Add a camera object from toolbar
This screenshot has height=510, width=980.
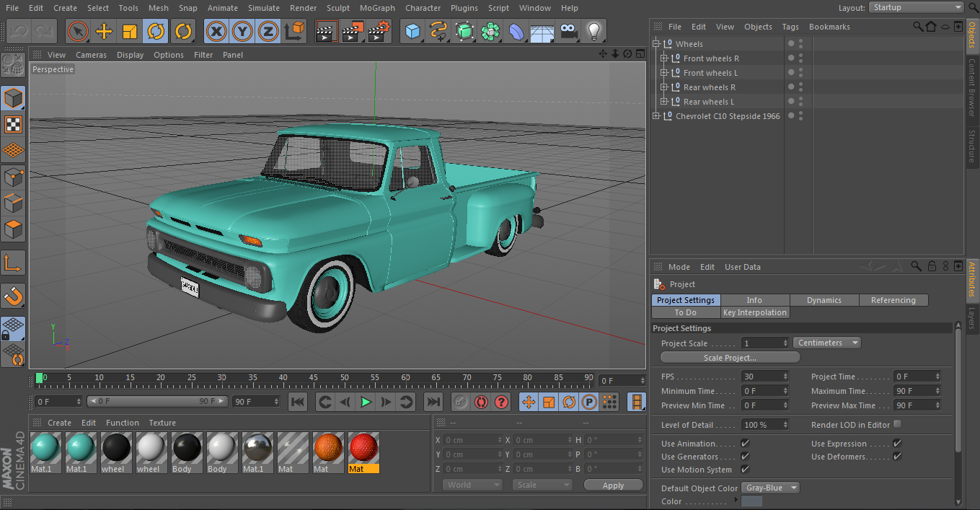568,31
